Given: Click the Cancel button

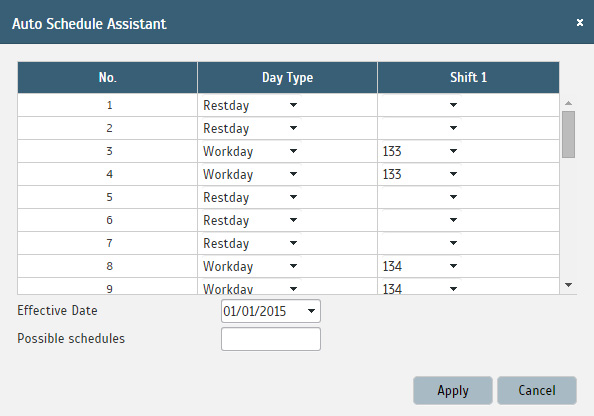Looking at the screenshot, I should click(537, 390).
